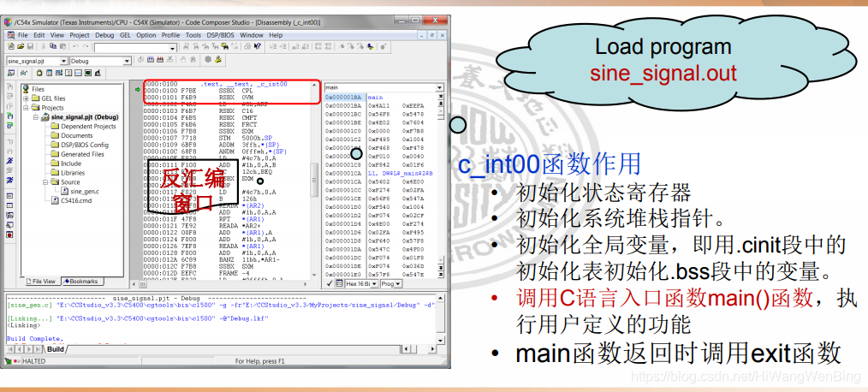The height and width of the screenshot is (392, 868).
Task: Collapse the Projects tree node
Action: click(26, 108)
